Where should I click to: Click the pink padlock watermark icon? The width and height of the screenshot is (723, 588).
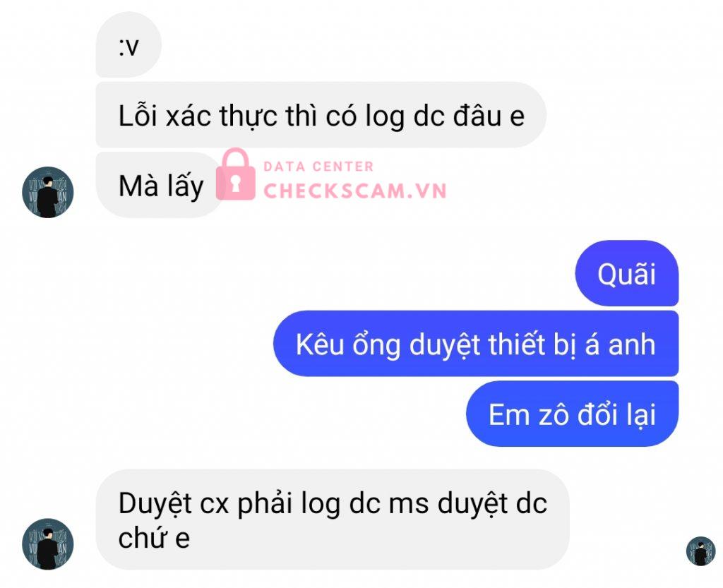click(236, 174)
